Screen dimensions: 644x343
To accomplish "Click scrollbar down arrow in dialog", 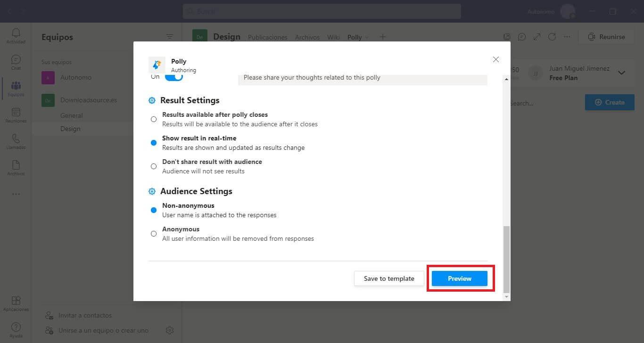I will [x=507, y=297].
